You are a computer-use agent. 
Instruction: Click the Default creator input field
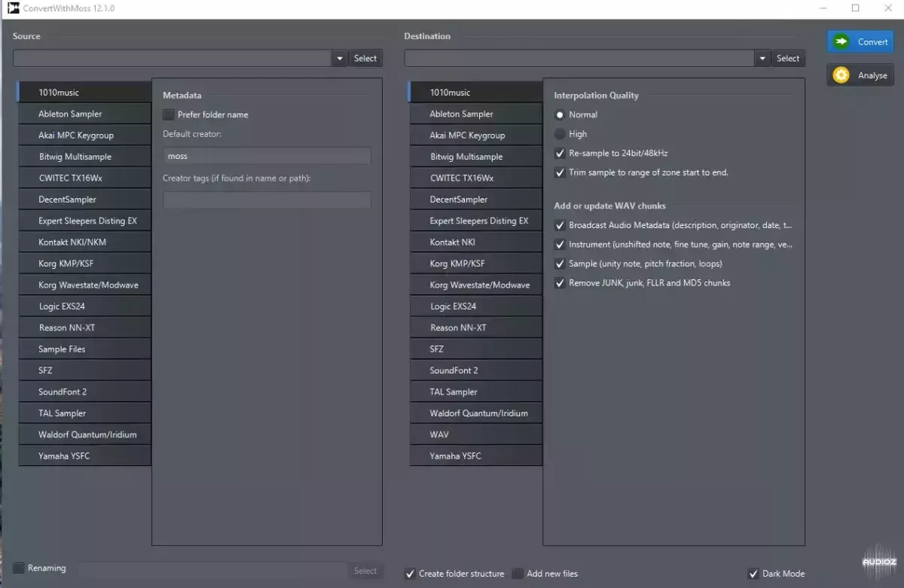click(267, 156)
